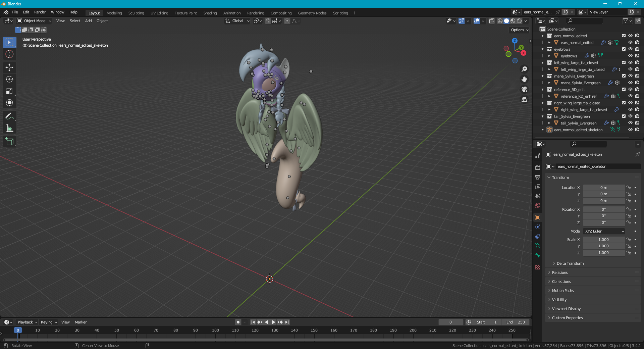Select the Add Cube tool
This screenshot has width=644, height=349.
9,141
